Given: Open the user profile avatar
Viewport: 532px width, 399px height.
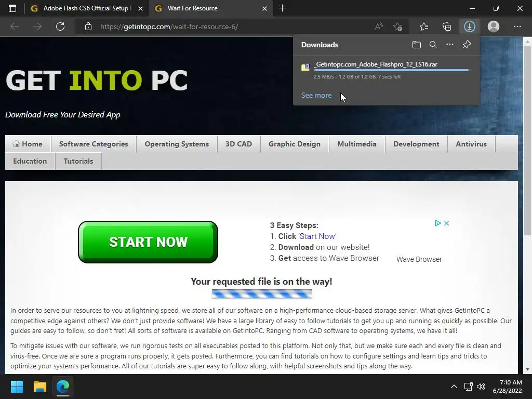Looking at the screenshot, I should point(494,26).
